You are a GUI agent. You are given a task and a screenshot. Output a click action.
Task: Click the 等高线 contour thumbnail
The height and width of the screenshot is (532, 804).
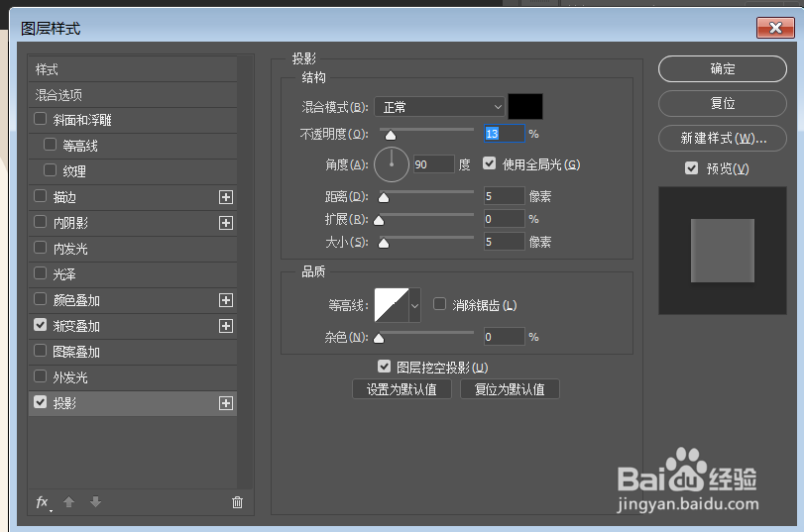click(392, 305)
